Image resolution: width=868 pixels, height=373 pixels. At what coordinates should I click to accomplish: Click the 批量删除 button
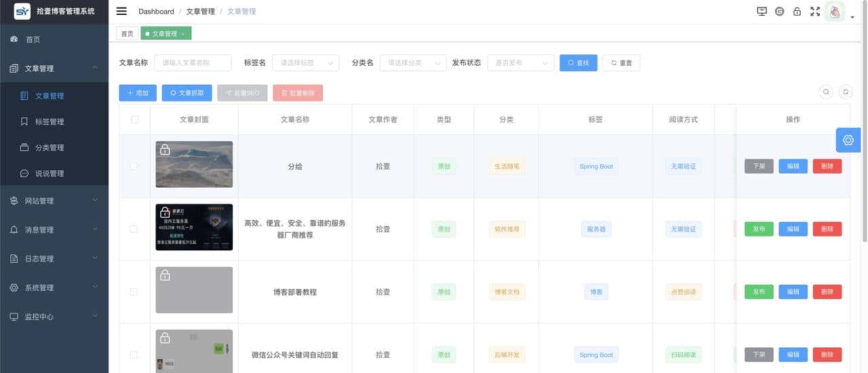click(x=298, y=93)
